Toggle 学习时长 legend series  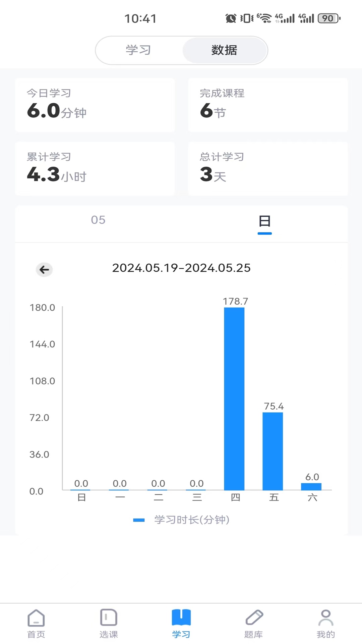click(x=181, y=520)
